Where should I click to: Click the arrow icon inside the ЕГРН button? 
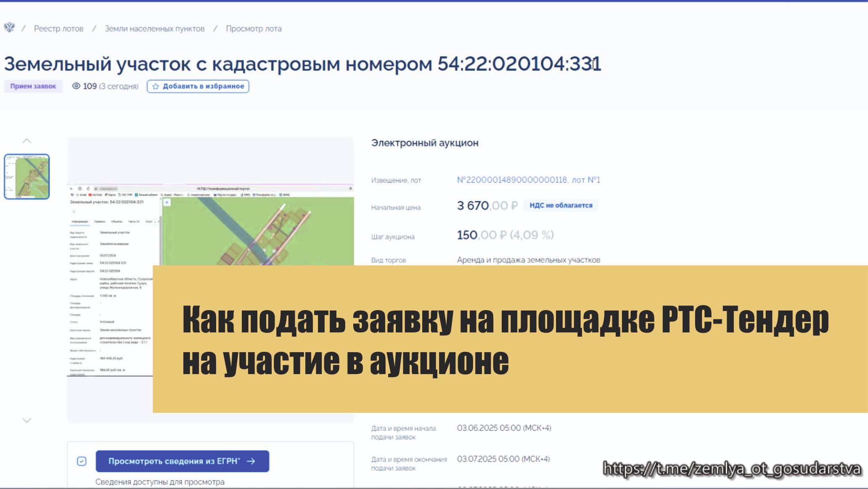[x=251, y=461]
